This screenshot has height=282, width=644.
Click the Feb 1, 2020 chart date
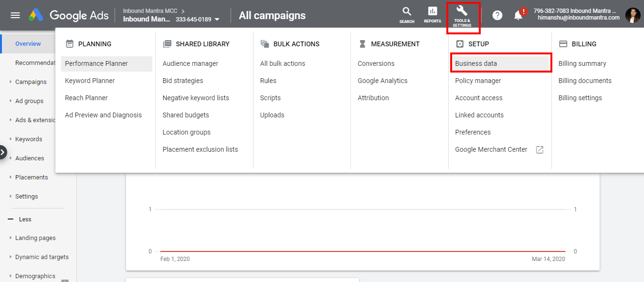tap(175, 259)
